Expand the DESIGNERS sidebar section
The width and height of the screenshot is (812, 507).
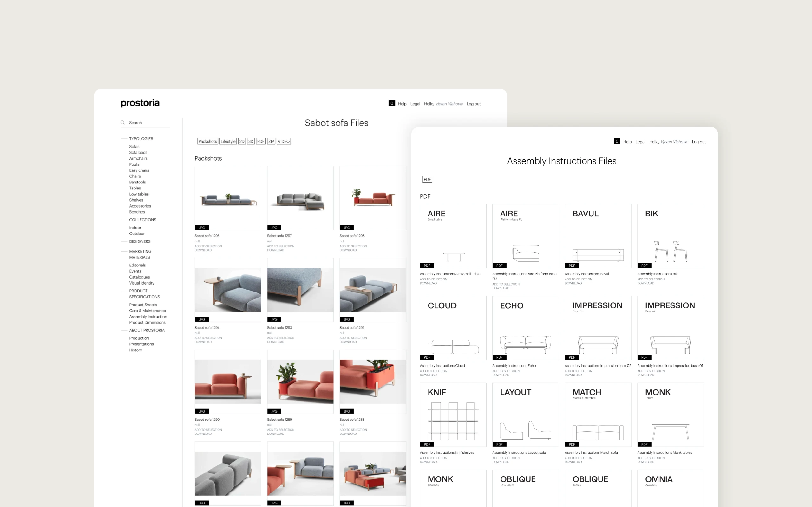point(140,241)
